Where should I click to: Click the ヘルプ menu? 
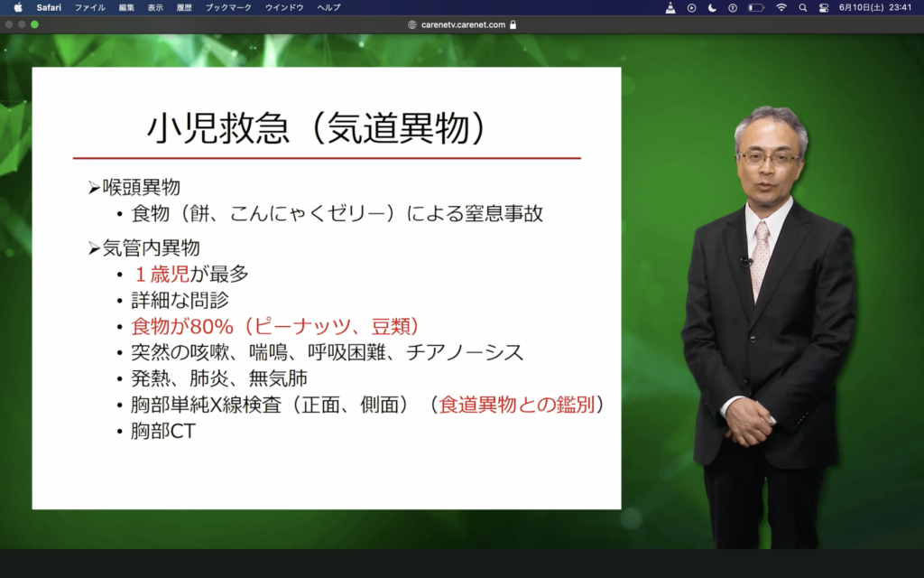tap(328, 7)
